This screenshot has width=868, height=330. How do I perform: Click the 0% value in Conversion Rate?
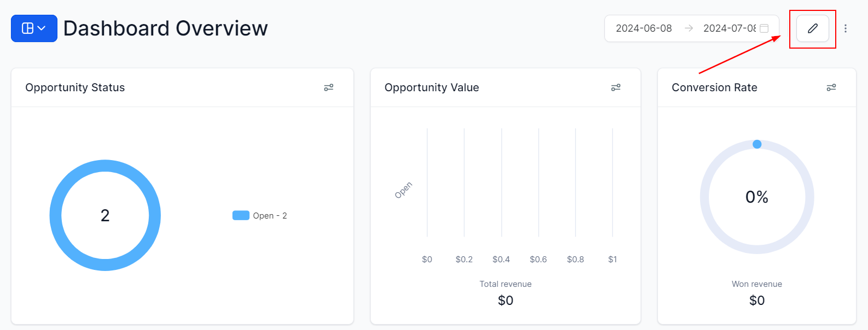[757, 197]
